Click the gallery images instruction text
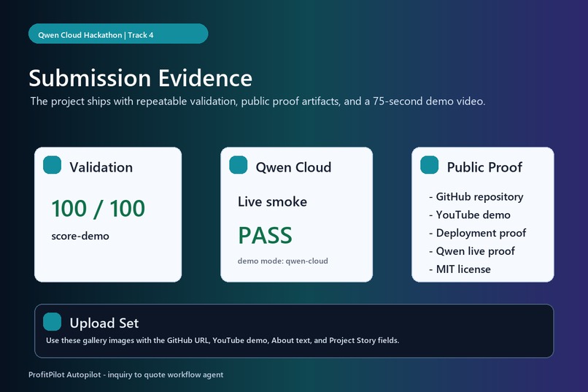 223,341
